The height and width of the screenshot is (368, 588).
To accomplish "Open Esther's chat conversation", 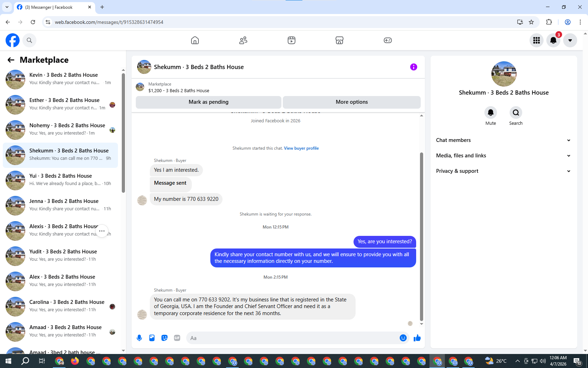I will 60,105.
